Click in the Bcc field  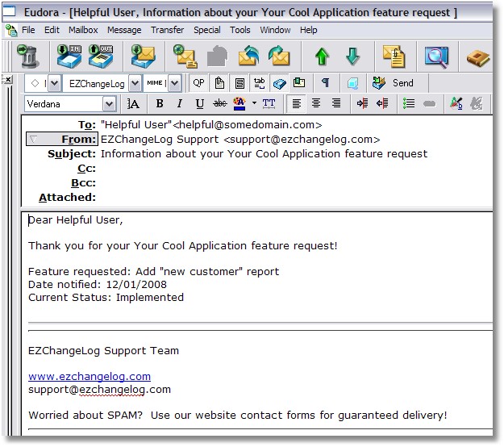[x=296, y=182]
